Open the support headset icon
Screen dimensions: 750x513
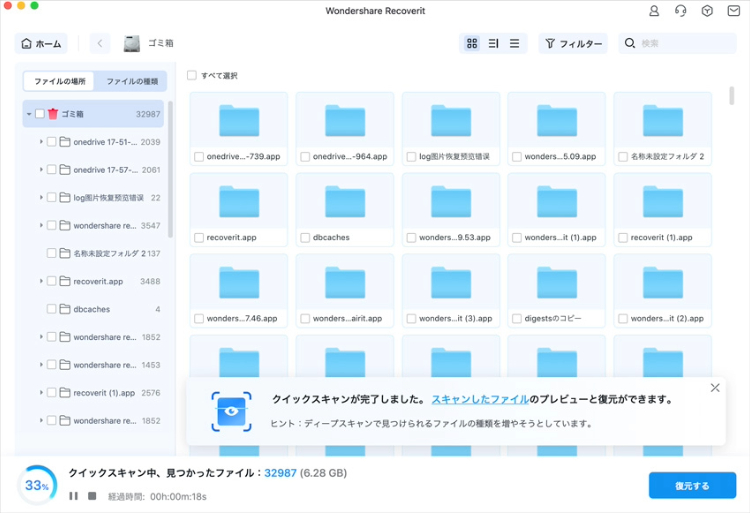tap(681, 11)
